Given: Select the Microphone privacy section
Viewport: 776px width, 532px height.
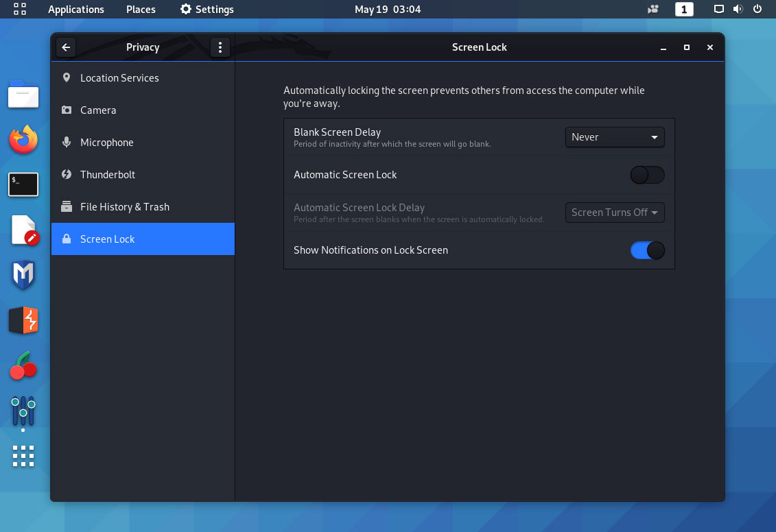Looking at the screenshot, I should click(107, 142).
